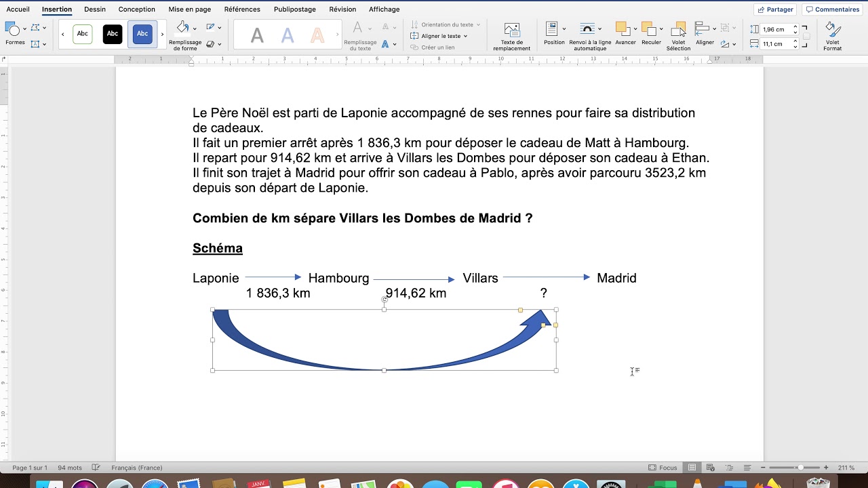Open Remplissage de forme dropdown arrow
This screenshot has height=488, width=868.
point(195,29)
